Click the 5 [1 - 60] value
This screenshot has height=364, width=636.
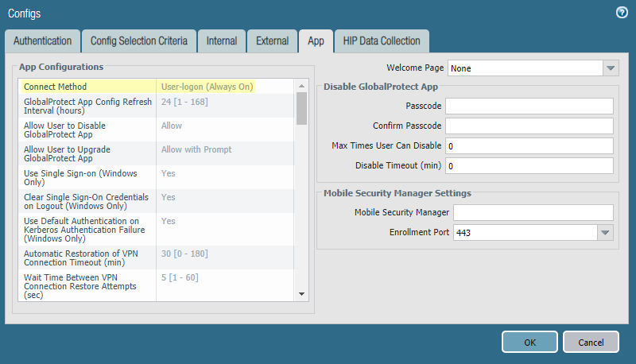click(x=180, y=277)
